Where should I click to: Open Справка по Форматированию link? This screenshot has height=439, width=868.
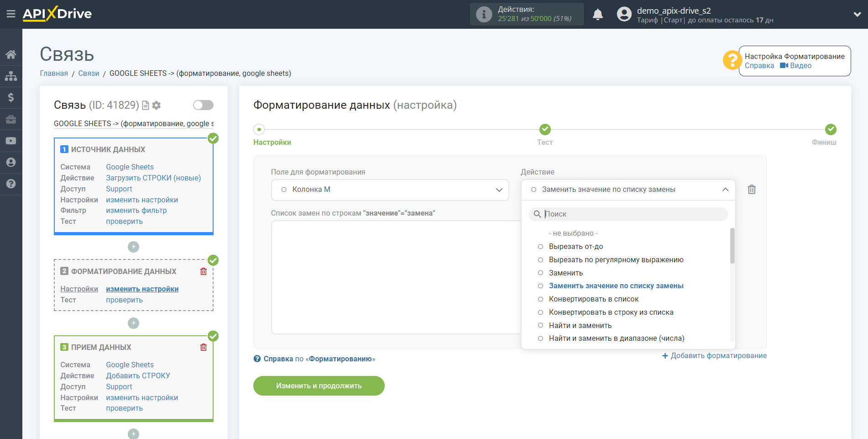(319, 359)
